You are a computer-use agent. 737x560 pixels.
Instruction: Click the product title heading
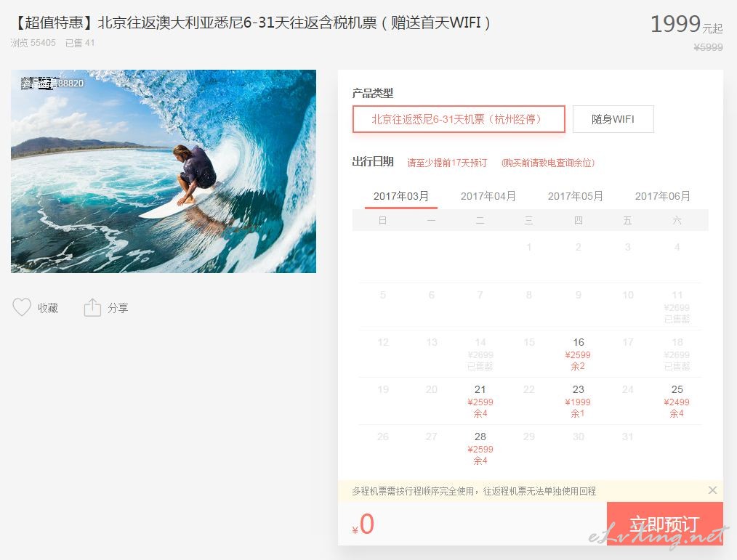[252, 23]
